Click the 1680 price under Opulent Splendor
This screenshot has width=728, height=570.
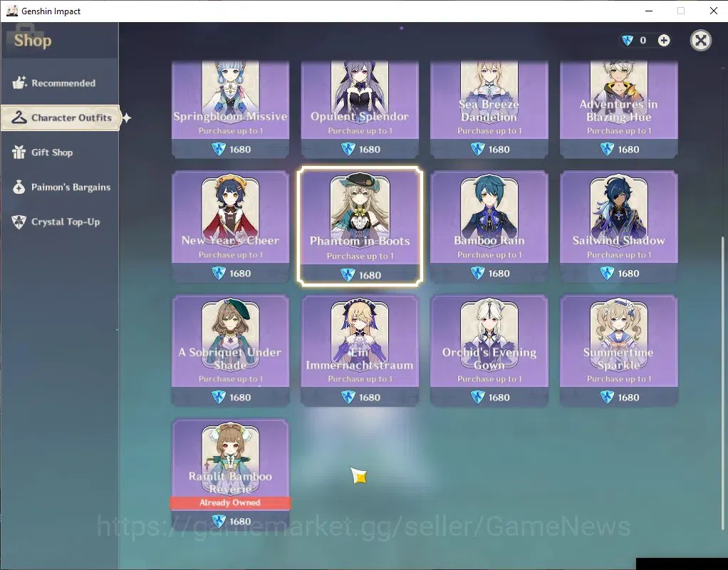370,150
